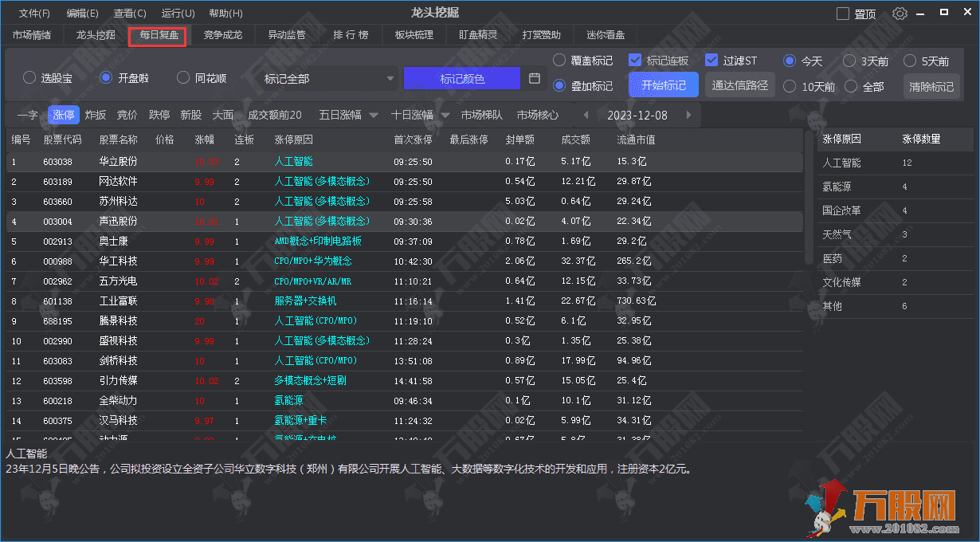Select 同花顺 radio button
The height and width of the screenshot is (542, 980).
[182, 78]
